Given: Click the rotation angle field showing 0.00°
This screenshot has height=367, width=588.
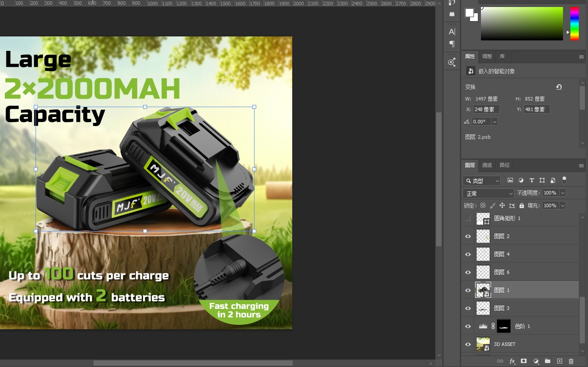Looking at the screenshot, I should pyautogui.click(x=481, y=122).
